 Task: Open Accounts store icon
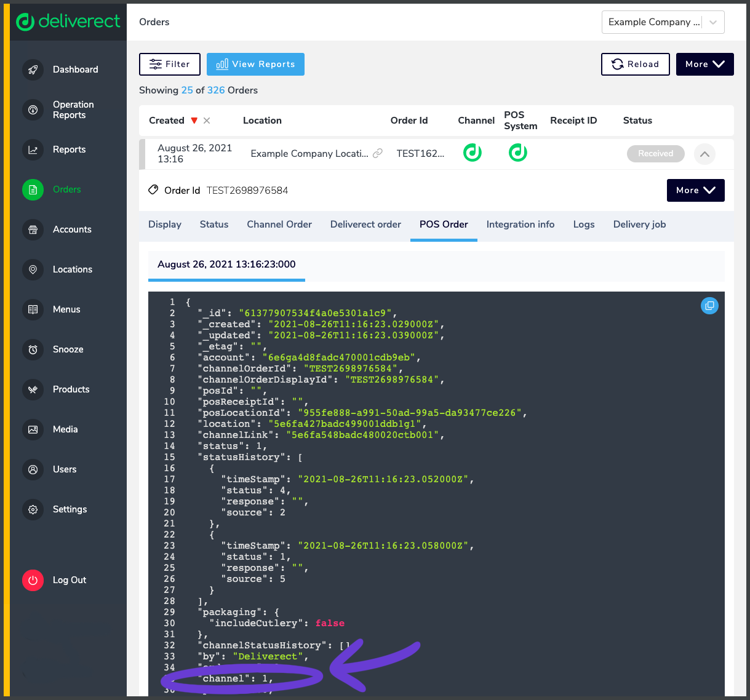(x=33, y=229)
